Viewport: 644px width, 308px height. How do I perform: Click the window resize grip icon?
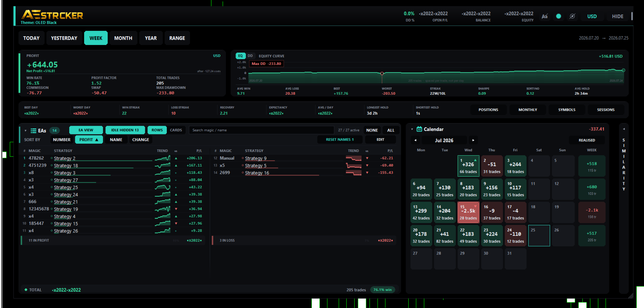coord(631,296)
